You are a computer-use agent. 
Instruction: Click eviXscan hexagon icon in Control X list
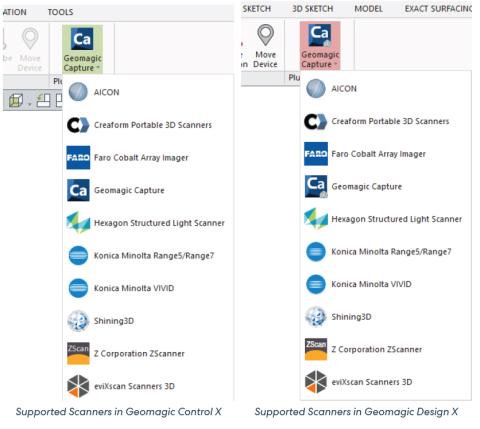pyautogui.click(x=78, y=386)
